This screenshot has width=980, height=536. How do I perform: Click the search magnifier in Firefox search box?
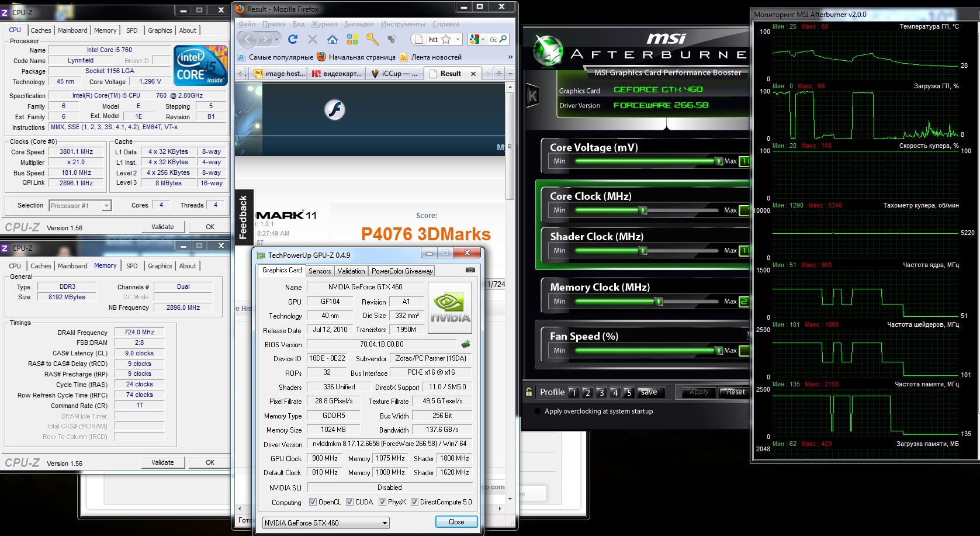tap(503, 39)
